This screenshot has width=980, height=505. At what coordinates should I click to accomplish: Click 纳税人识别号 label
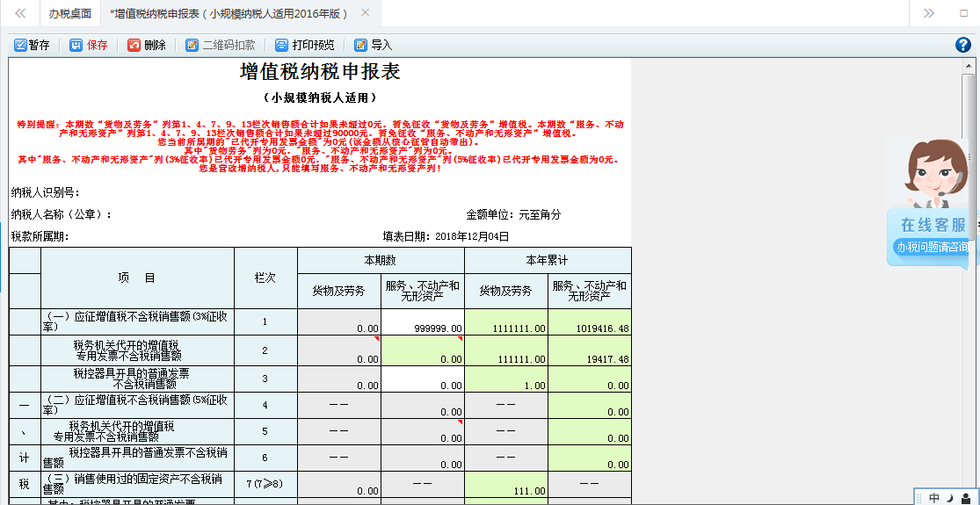45,192
